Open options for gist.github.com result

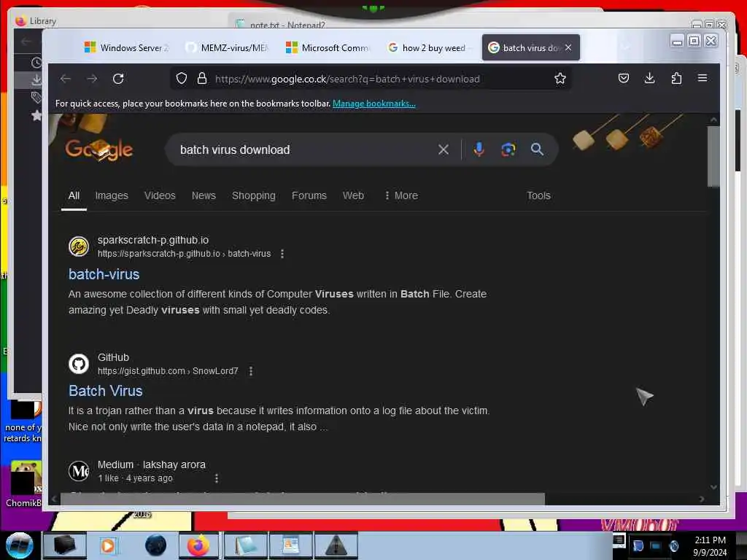[x=251, y=371]
